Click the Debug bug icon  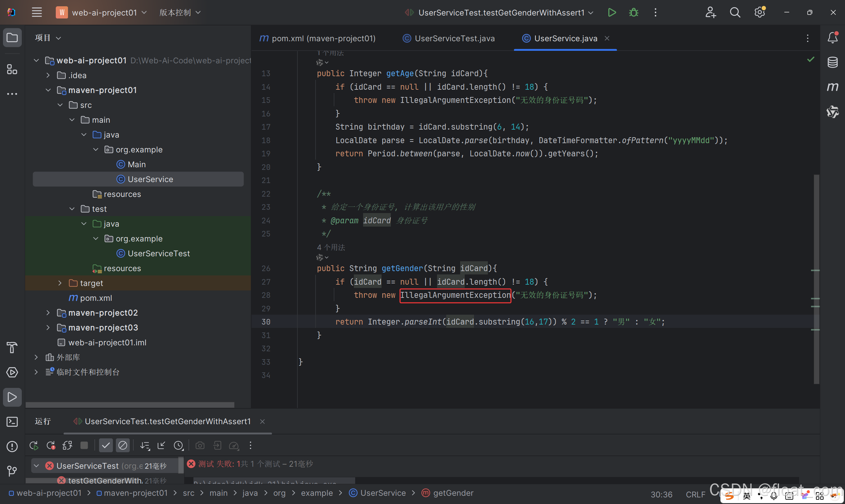click(x=634, y=13)
